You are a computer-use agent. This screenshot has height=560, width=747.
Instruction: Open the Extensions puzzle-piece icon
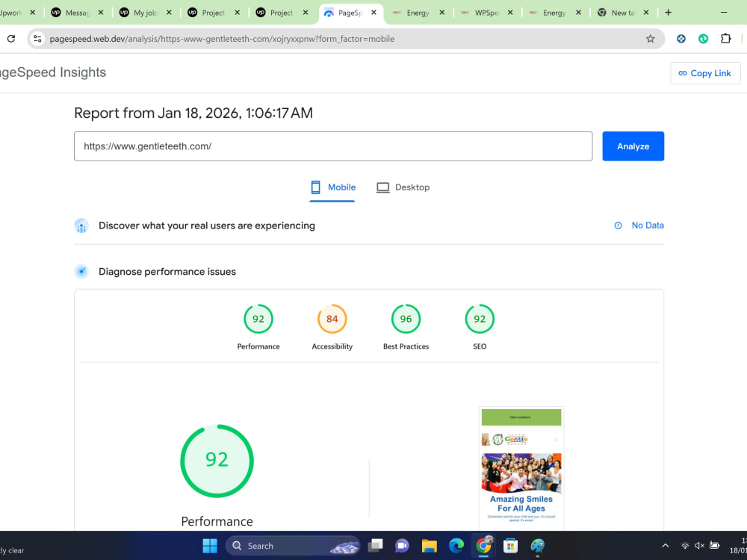click(725, 39)
